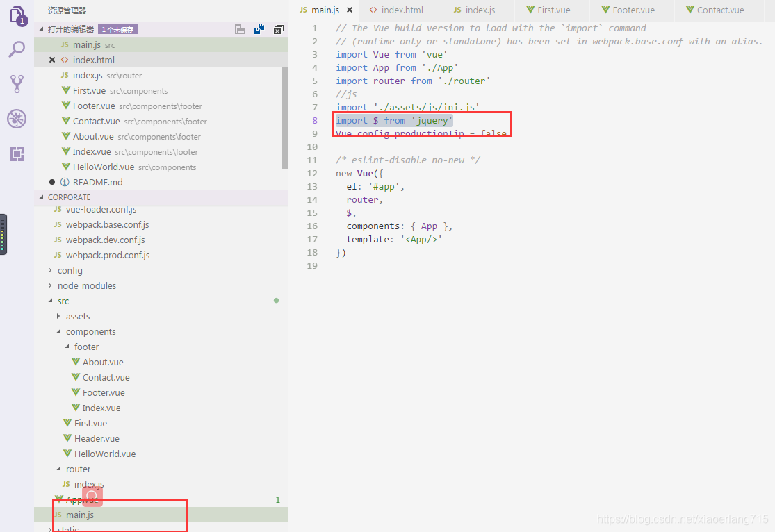Click the import jquery line of code

394,121
